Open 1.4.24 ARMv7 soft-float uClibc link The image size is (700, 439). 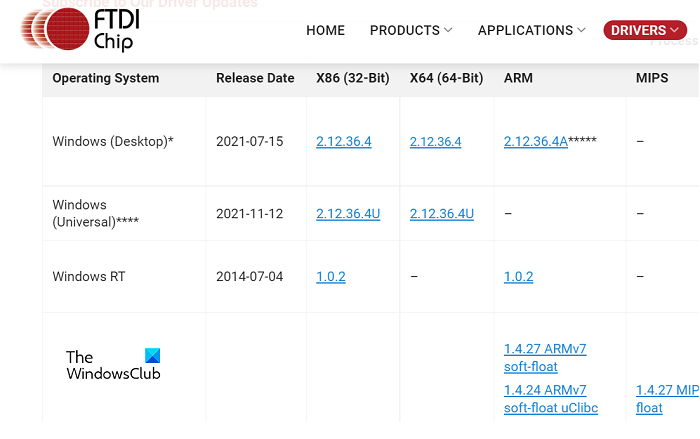(x=545, y=398)
